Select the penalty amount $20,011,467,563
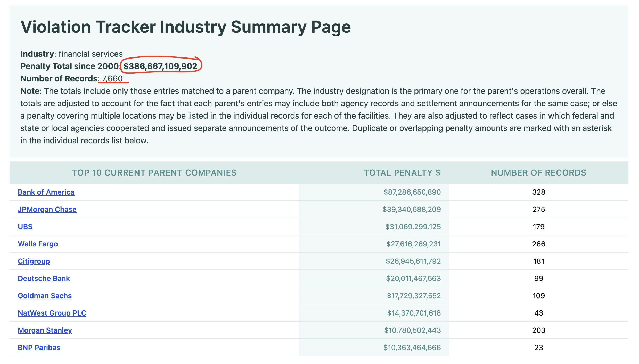639x364 pixels. click(413, 278)
